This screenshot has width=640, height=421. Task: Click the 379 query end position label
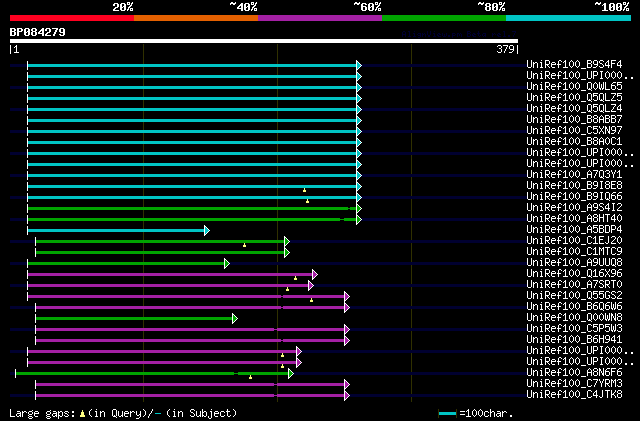tap(505, 49)
